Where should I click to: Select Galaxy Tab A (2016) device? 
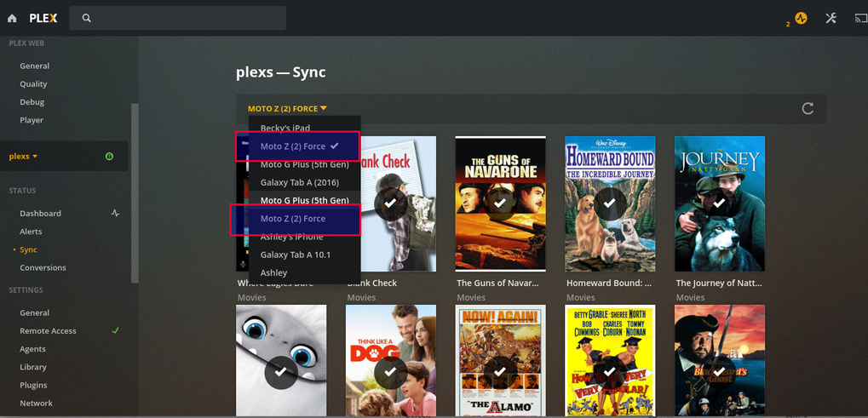coord(304,182)
